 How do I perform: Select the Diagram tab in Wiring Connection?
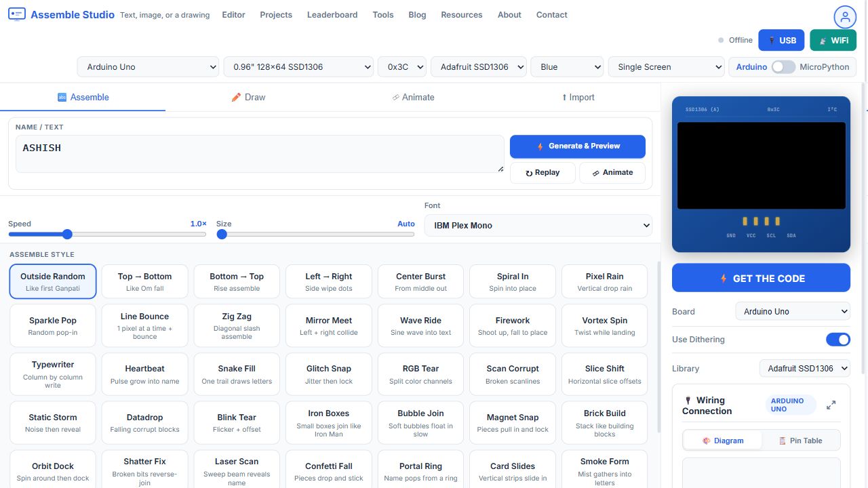click(x=722, y=441)
